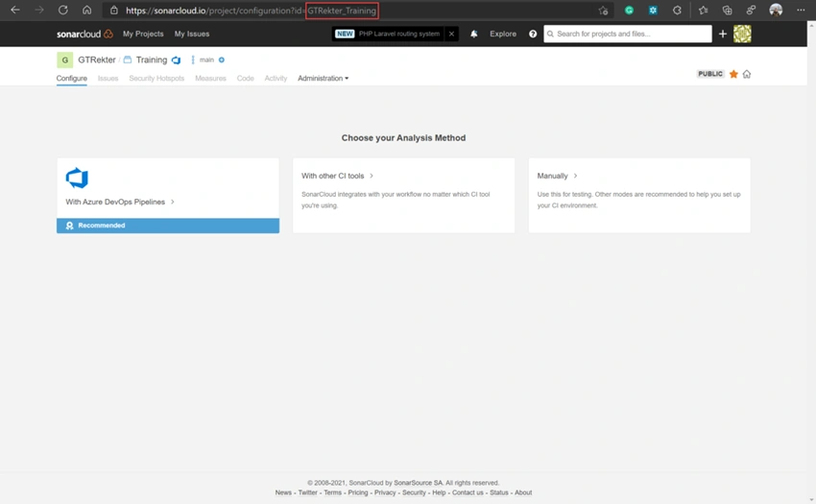816x504 pixels.
Task: Choose With other CI tools method
Action: [x=337, y=176]
